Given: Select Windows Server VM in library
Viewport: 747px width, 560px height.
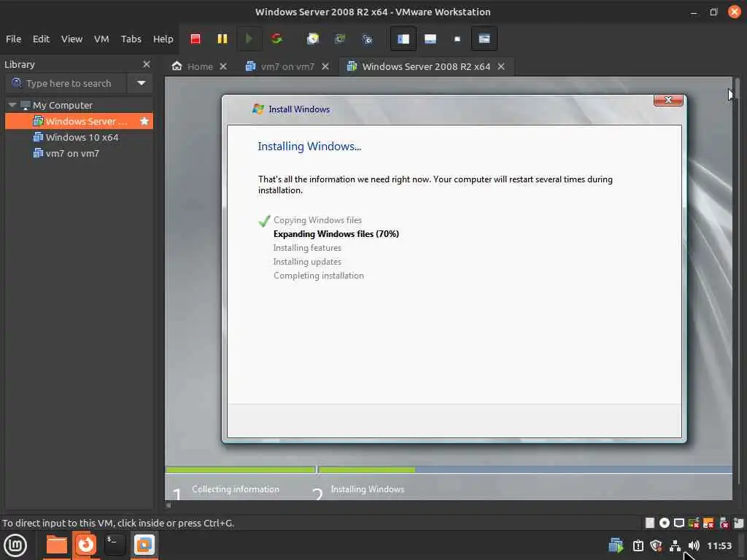Looking at the screenshot, I should coord(79,122).
